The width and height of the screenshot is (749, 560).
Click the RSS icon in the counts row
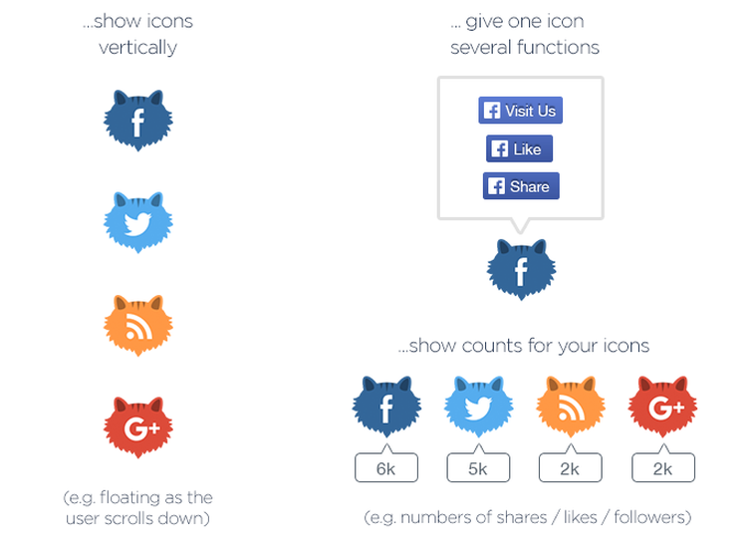[571, 407]
